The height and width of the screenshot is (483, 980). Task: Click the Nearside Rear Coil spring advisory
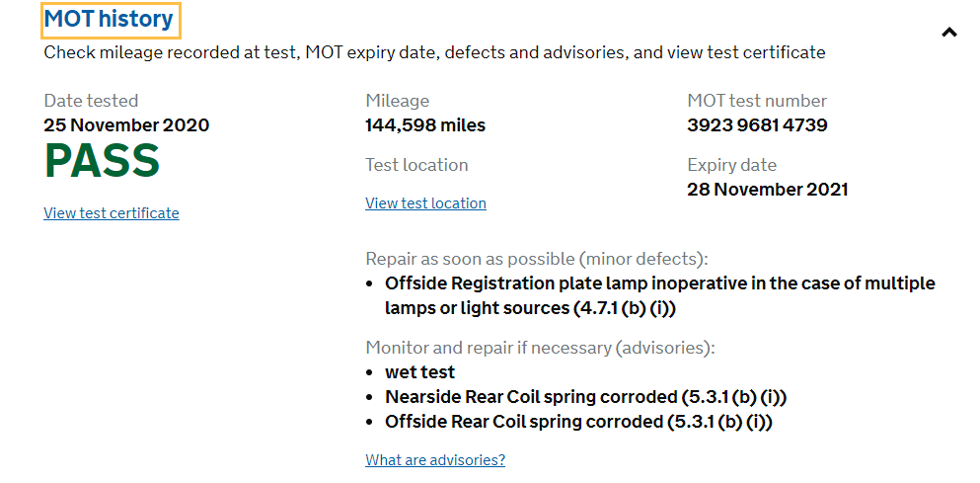pyautogui.click(x=585, y=397)
